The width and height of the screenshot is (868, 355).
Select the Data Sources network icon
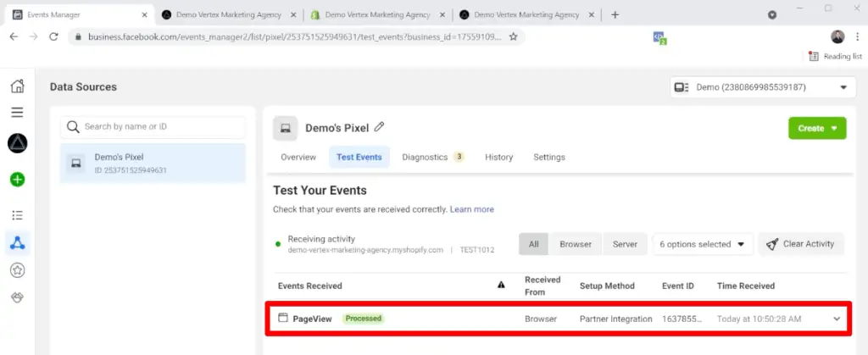pyautogui.click(x=17, y=243)
